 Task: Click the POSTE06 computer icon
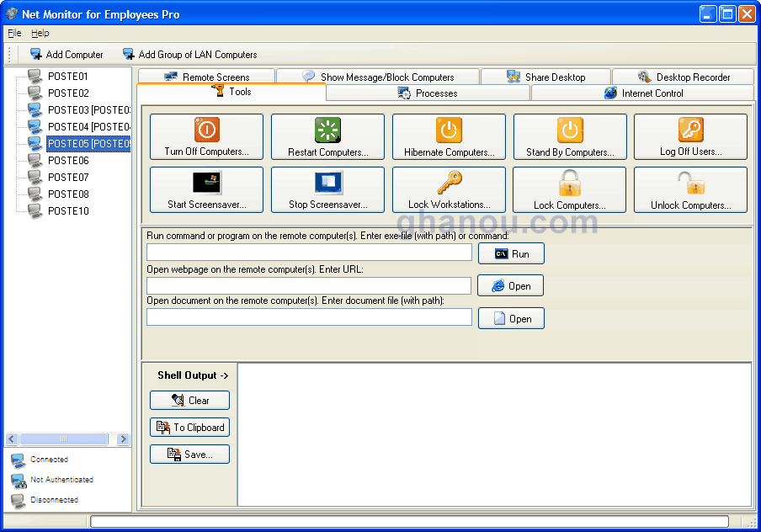coord(35,160)
